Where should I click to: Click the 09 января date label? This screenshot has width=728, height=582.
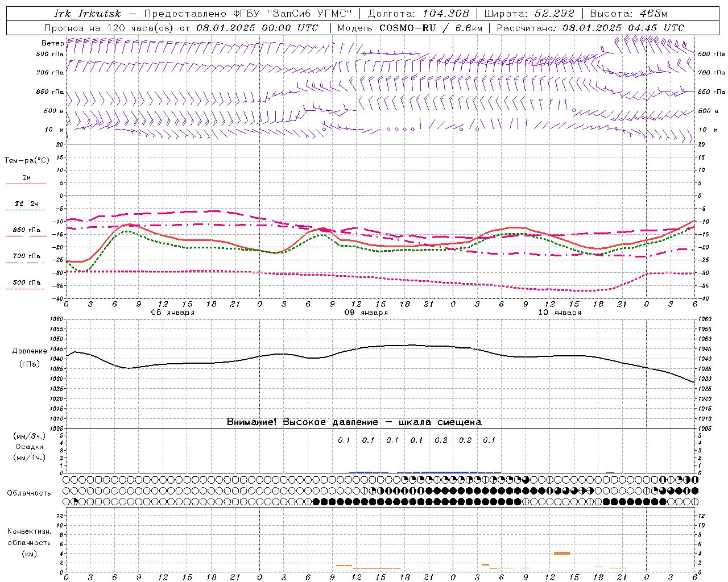(366, 313)
